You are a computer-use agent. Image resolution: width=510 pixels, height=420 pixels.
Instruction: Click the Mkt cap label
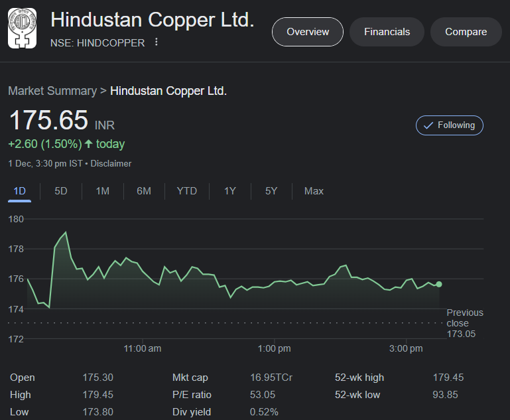tap(190, 378)
